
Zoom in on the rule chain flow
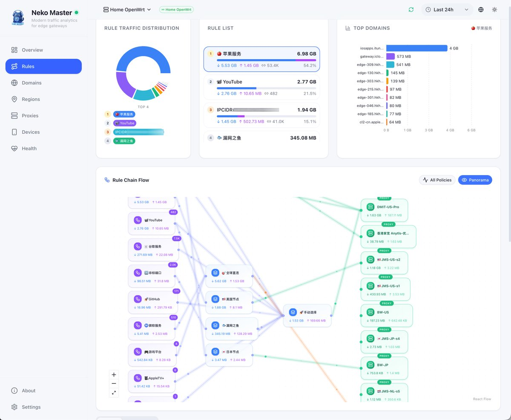point(114,375)
